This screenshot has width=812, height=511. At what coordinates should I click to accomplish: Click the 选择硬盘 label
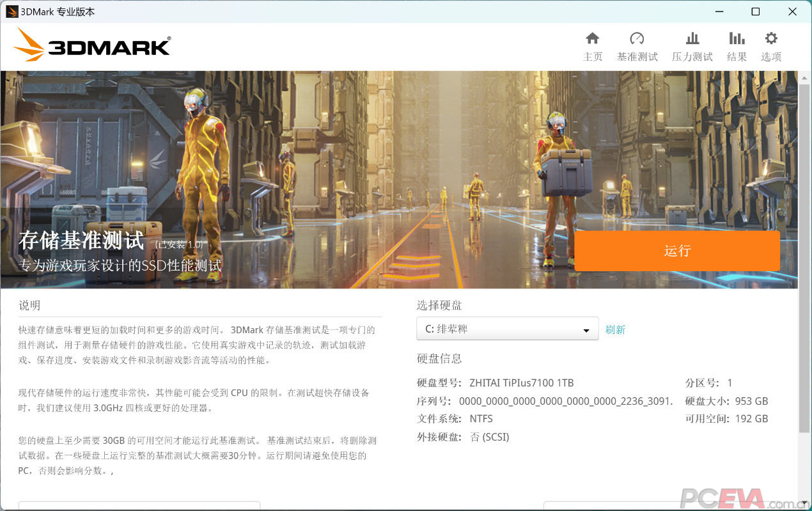439,305
